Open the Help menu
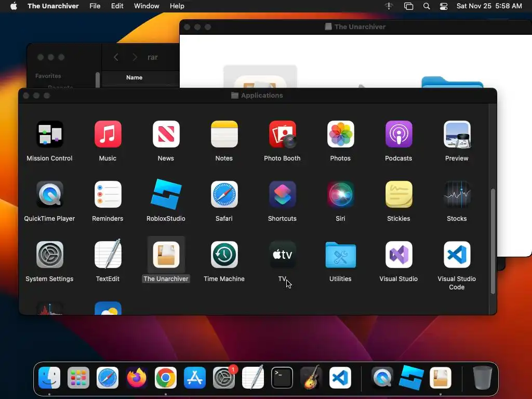 pyautogui.click(x=177, y=6)
